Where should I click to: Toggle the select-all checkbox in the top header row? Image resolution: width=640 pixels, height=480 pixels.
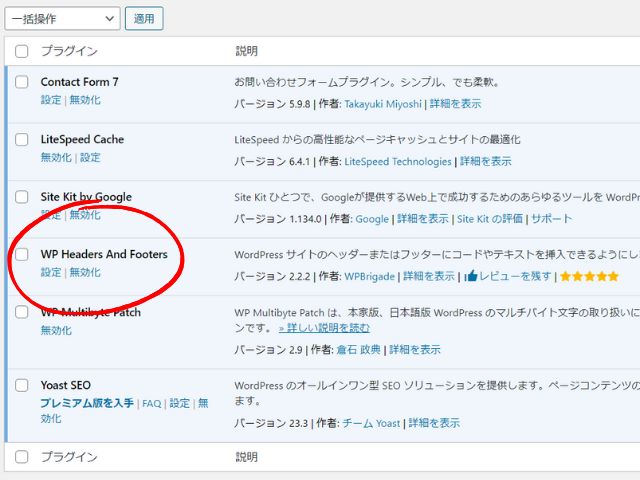[x=22, y=51]
